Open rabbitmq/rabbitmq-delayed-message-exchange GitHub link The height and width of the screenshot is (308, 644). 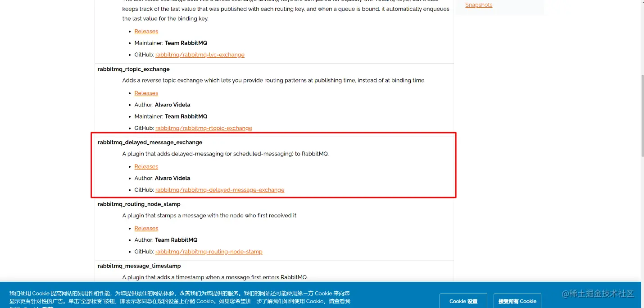pyautogui.click(x=220, y=190)
